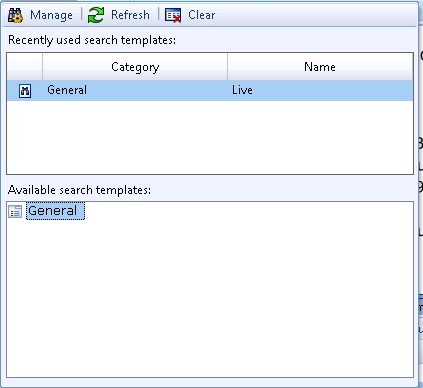Click the blank icon column header
The height and width of the screenshot is (388, 423).
[25, 67]
